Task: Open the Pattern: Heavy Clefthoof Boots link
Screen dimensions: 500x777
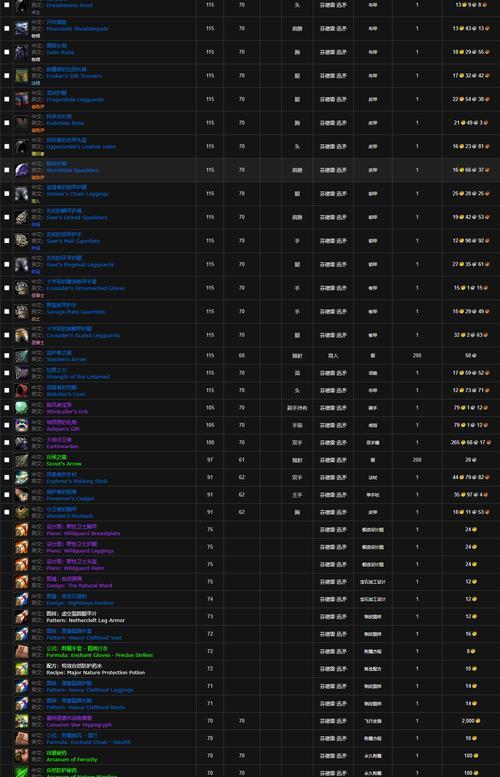Action: pos(85,707)
